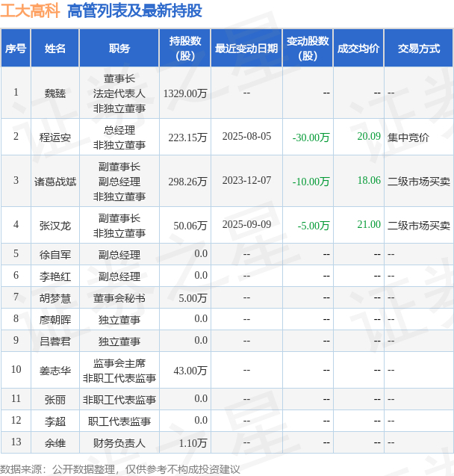Click the holding value 223.15万
The height and width of the screenshot is (476, 454).
(x=187, y=137)
